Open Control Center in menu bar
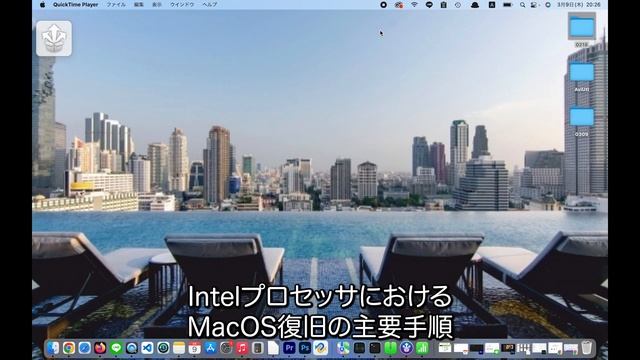The image size is (640, 360). 534,5
